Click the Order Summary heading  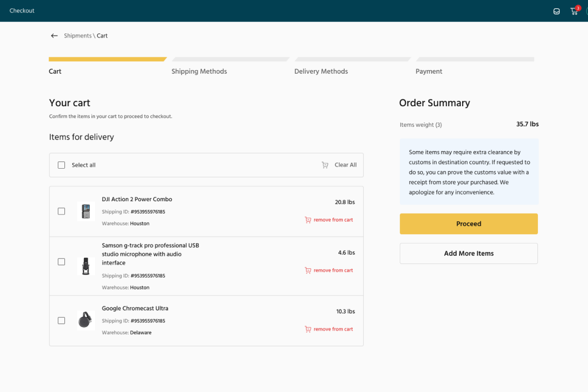(434, 103)
